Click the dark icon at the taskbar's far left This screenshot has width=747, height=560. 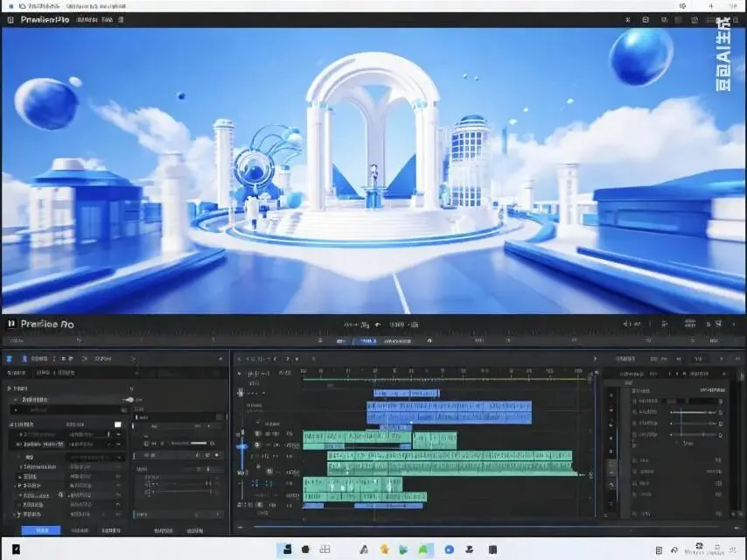coord(16,549)
